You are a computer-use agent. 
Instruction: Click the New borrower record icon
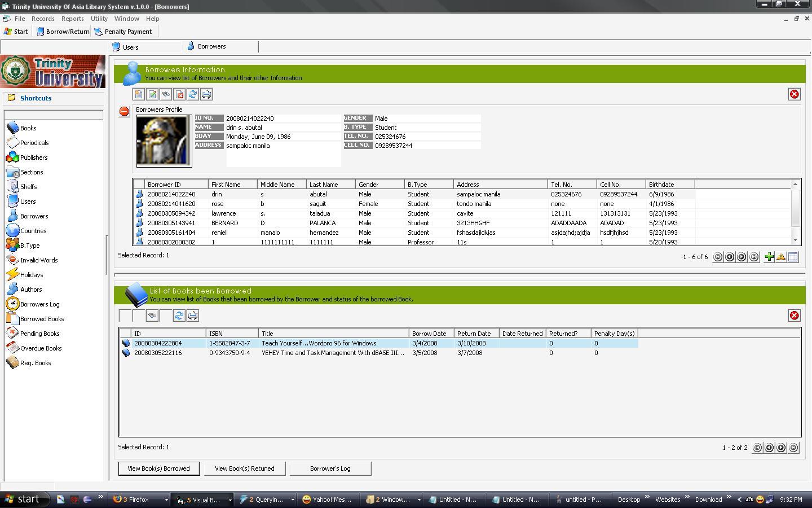[139, 94]
